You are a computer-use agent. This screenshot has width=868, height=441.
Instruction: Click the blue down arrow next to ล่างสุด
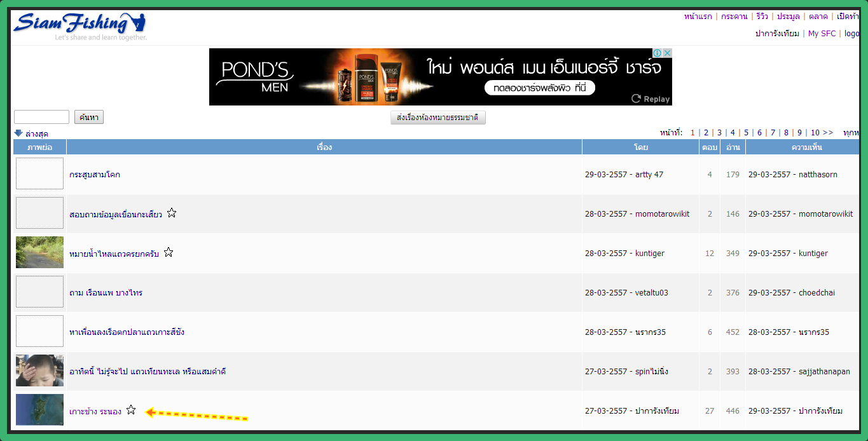click(x=18, y=133)
